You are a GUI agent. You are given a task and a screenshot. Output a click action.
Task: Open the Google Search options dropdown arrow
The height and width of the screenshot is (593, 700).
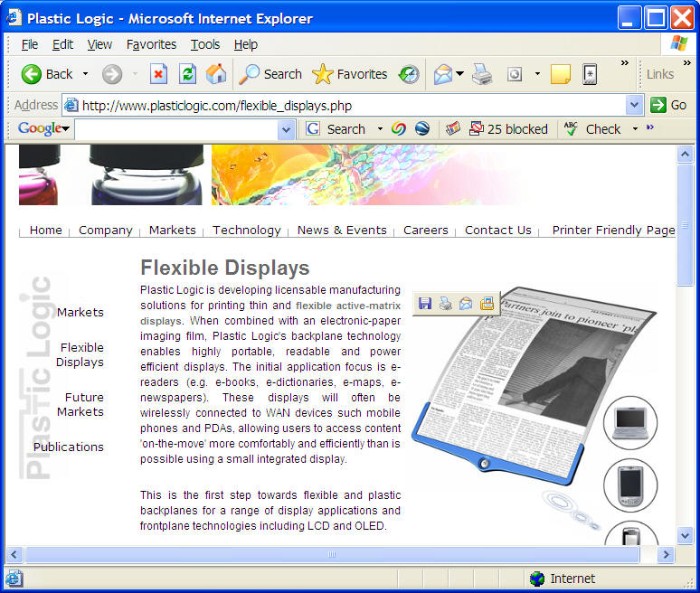380,129
